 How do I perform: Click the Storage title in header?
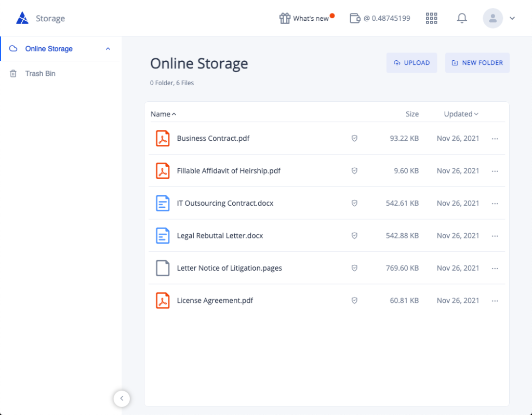[x=50, y=18]
